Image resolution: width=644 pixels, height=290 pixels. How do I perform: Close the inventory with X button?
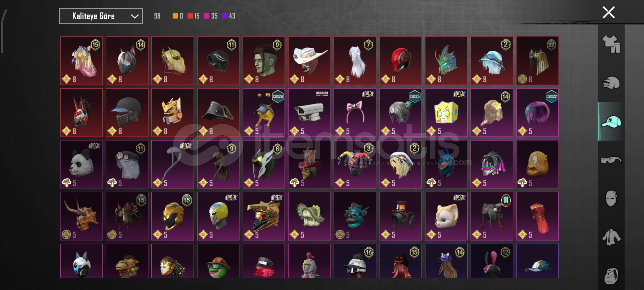(609, 12)
